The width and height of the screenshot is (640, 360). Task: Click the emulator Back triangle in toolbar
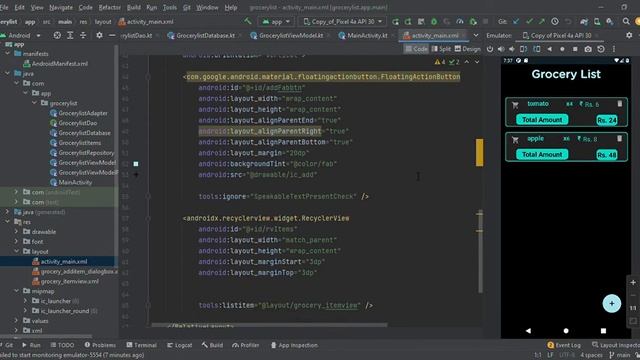click(549, 49)
